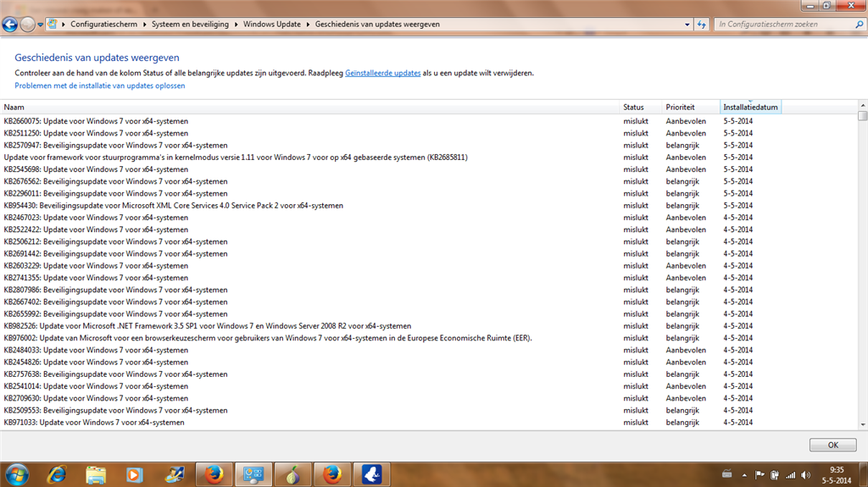Navigate to 'Systeem en beveiliging' breadcrumb
The image size is (868, 487).
click(190, 25)
